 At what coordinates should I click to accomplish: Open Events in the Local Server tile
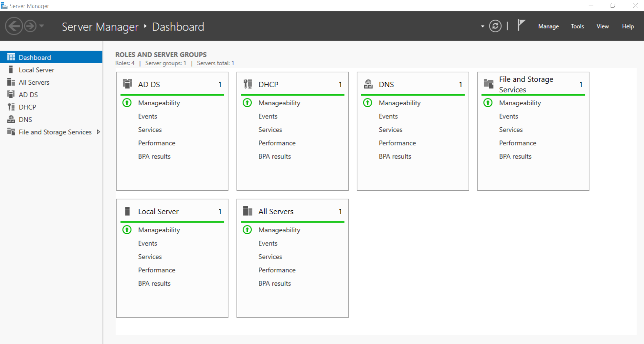[x=147, y=243]
